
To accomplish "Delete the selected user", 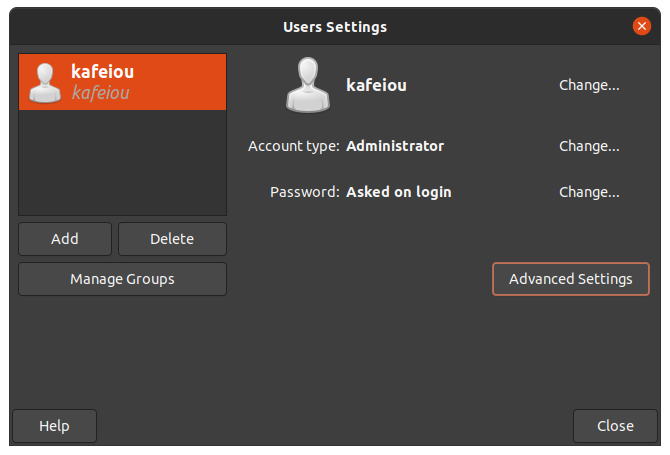I will click(x=172, y=239).
